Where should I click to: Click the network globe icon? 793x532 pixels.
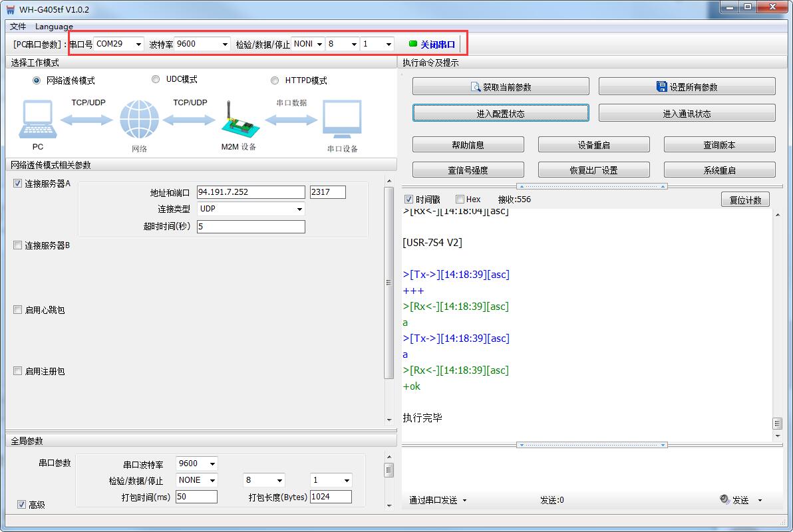pyautogui.click(x=139, y=120)
